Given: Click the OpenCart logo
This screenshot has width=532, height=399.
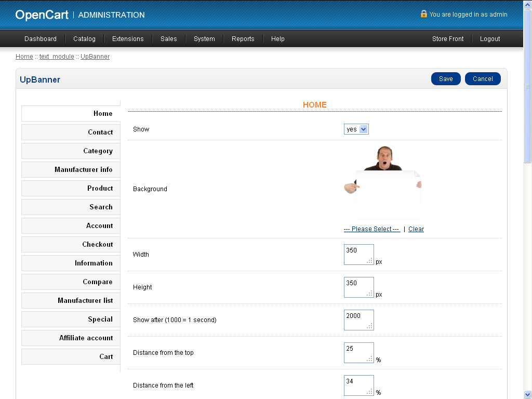Looking at the screenshot, I should click(42, 15).
